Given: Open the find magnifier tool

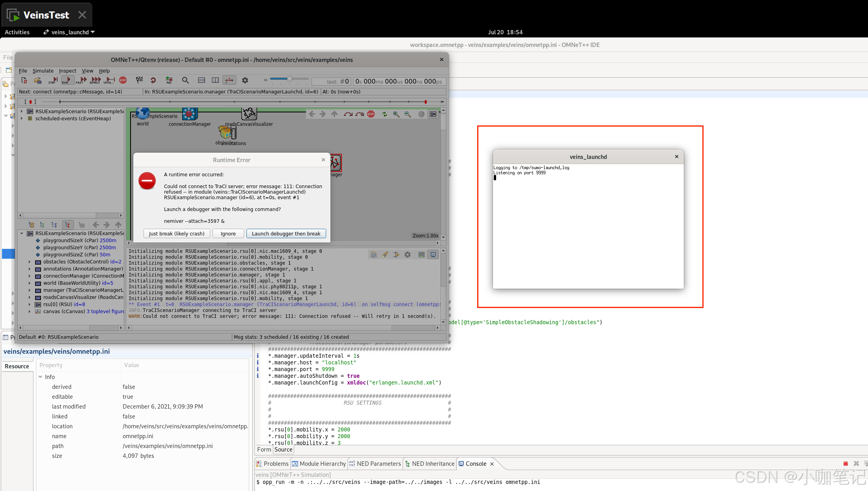Looking at the screenshot, I should click(x=185, y=80).
